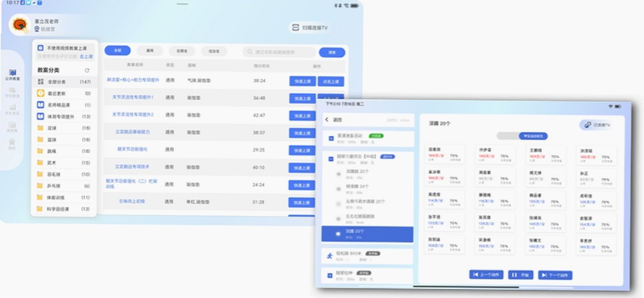Open the 视频集 sidebar section
This screenshot has width=644, height=298.
(x=12, y=127)
